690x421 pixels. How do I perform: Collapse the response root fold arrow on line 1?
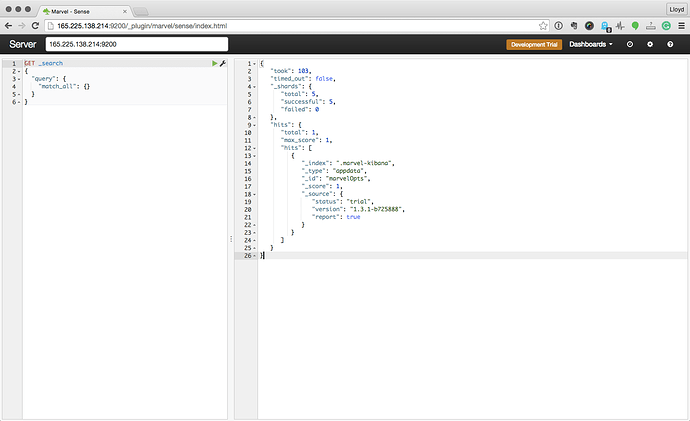click(x=254, y=64)
